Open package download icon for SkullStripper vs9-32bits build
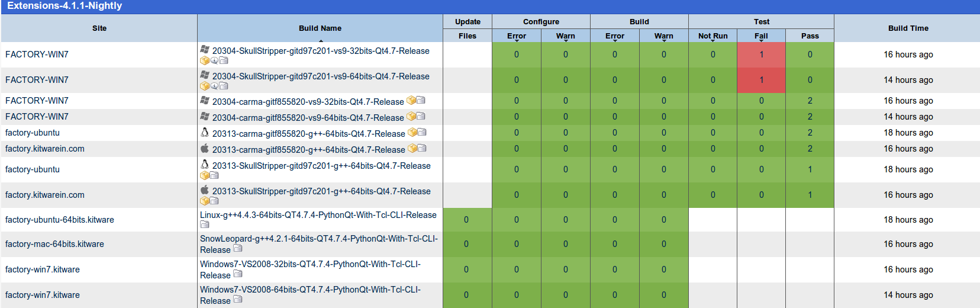 point(204,60)
